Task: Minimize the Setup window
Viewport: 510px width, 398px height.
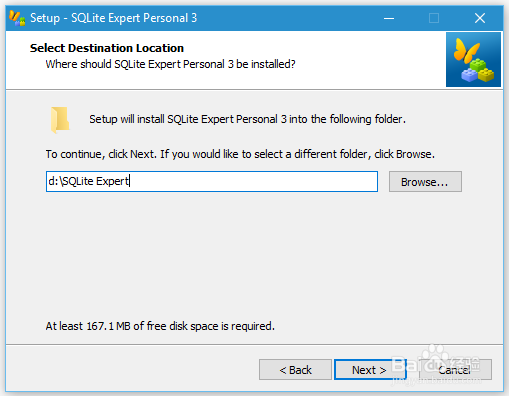Action: pyautogui.click(x=389, y=18)
